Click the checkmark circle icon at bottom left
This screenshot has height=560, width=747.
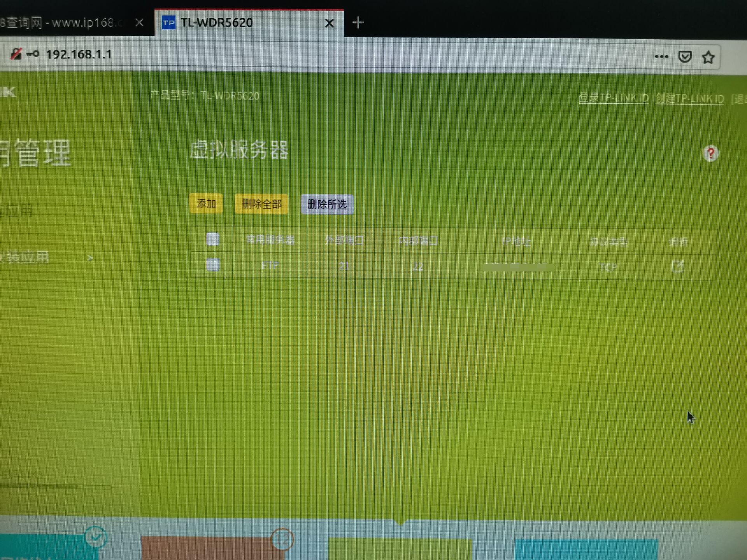(x=96, y=537)
